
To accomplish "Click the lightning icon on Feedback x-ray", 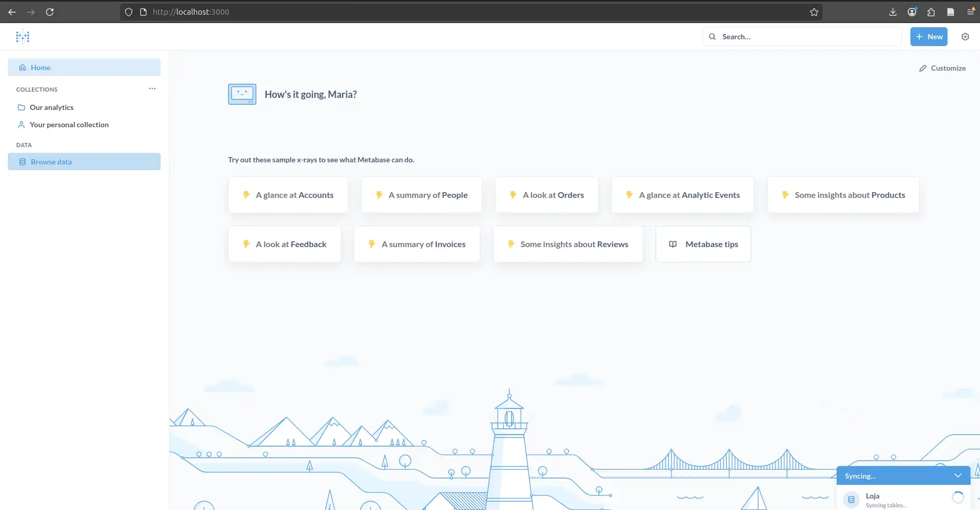I will (246, 244).
